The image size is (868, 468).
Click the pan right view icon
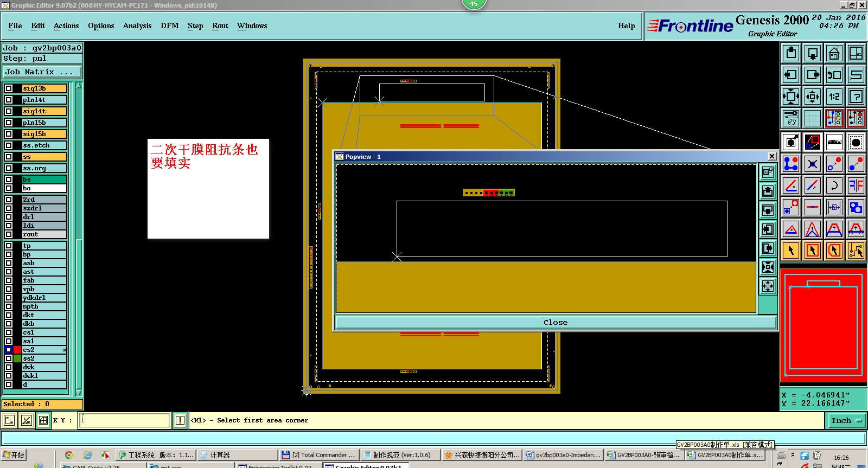pyautogui.click(x=813, y=75)
